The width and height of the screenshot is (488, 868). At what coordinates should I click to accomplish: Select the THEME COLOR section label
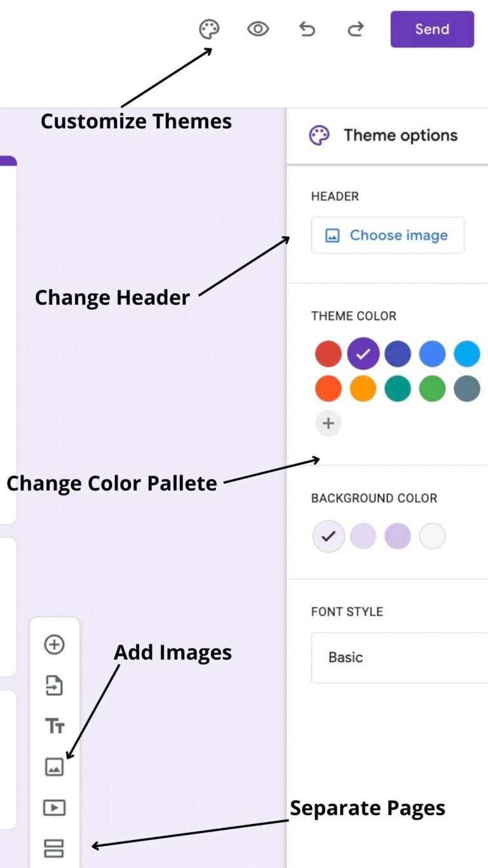(354, 316)
